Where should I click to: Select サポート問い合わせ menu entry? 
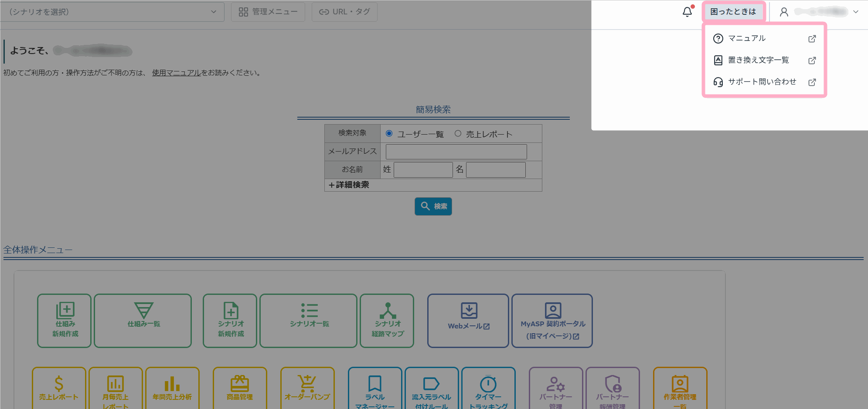pyautogui.click(x=764, y=82)
